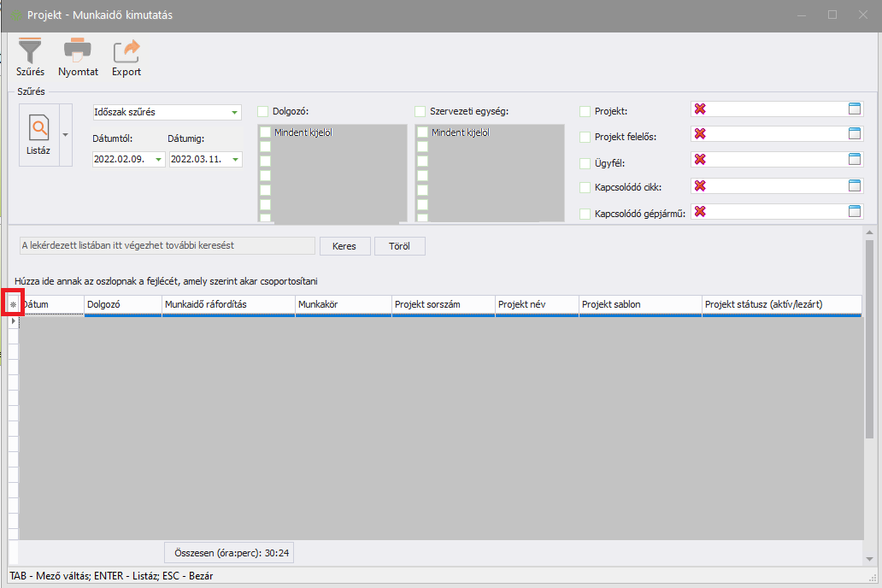Click the Projekt sorszám column header
Image resolution: width=882 pixels, height=588 pixels.
pyautogui.click(x=443, y=303)
